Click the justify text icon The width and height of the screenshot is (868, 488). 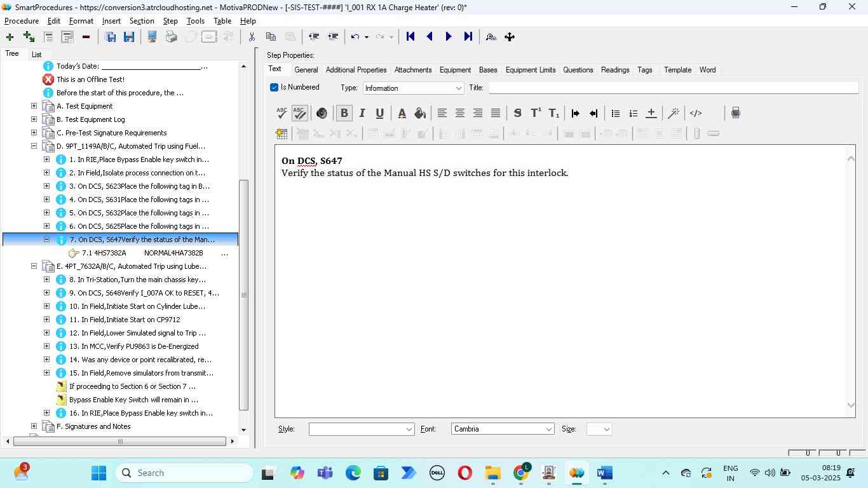[x=496, y=113]
